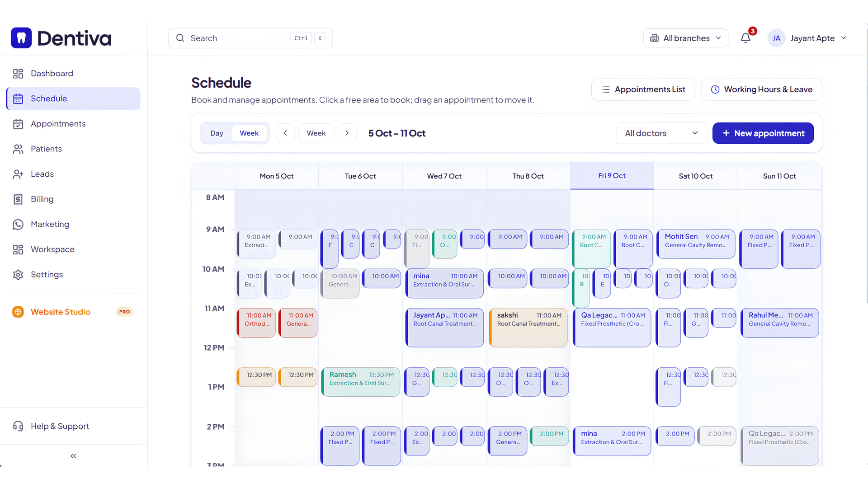Click the Week button between arrows
Image resolution: width=868 pixels, height=488 pixels.
(316, 133)
